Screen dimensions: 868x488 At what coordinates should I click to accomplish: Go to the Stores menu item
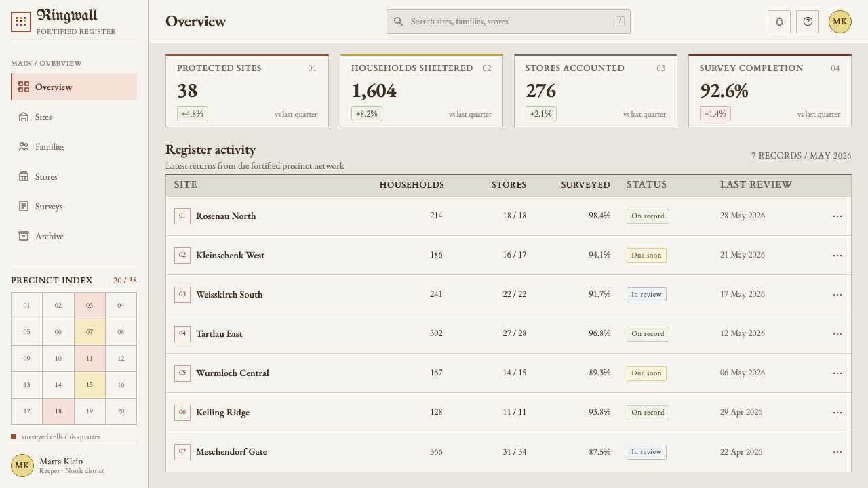click(74, 177)
